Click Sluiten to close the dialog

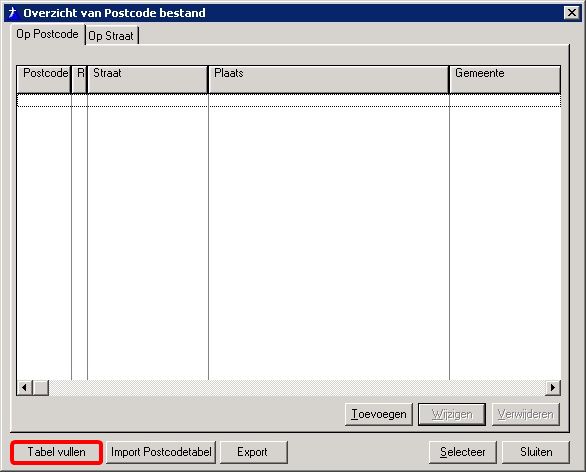point(536,452)
